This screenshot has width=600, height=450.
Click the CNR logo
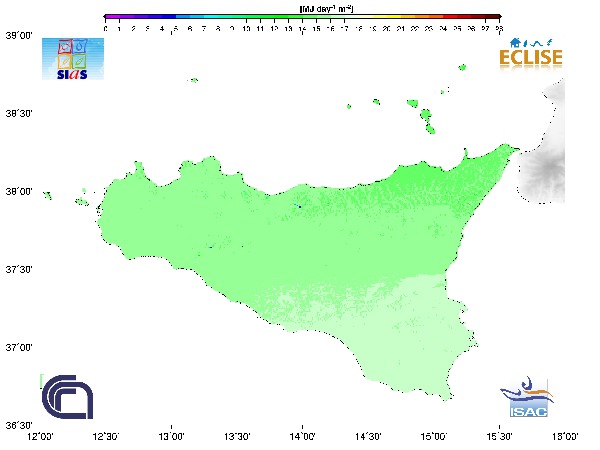pos(67,397)
